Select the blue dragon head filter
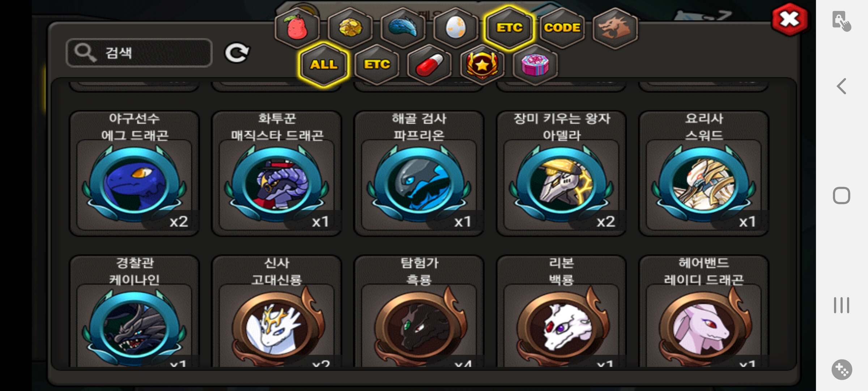Viewport: 868px width, 391px height. tap(403, 28)
